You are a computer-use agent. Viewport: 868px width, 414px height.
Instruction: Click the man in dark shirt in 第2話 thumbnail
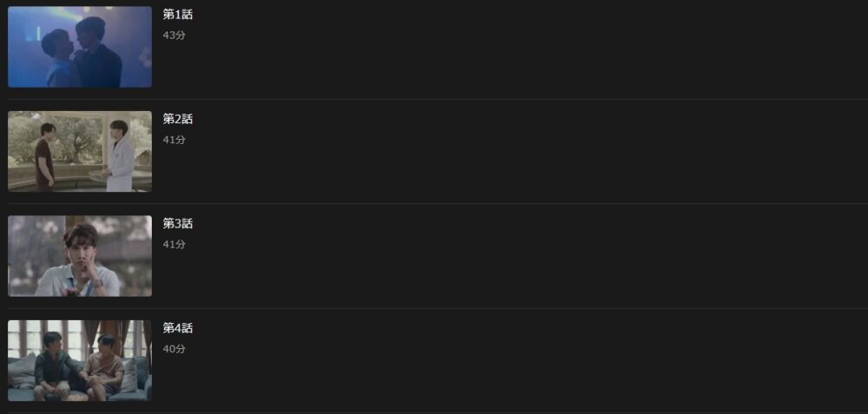point(45,156)
